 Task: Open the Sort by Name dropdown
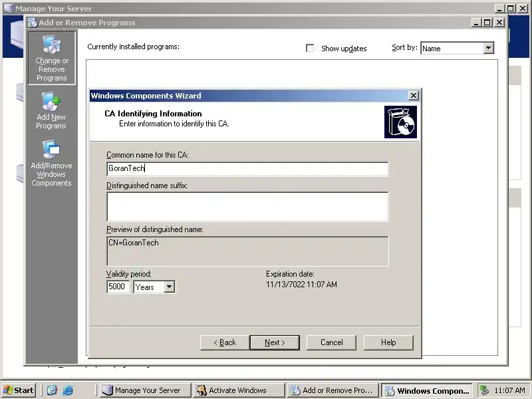[488, 48]
